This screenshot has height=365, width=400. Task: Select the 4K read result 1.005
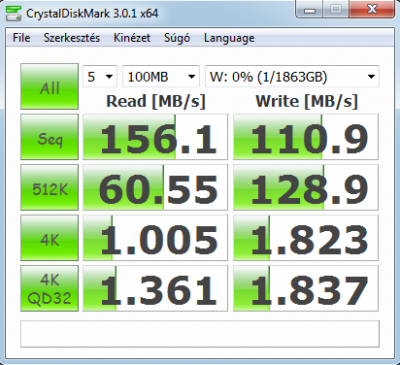pos(155,238)
